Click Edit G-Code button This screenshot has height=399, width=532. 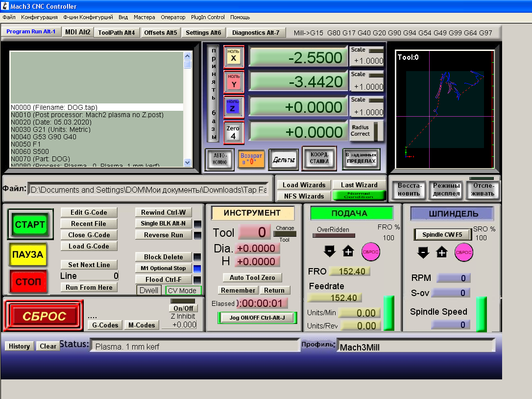tap(89, 213)
